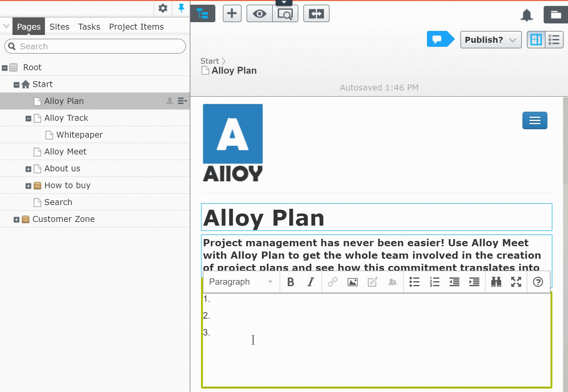The height and width of the screenshot is (392, 568).
Task: Switch to All Properties view
Action: pos(554,40)
